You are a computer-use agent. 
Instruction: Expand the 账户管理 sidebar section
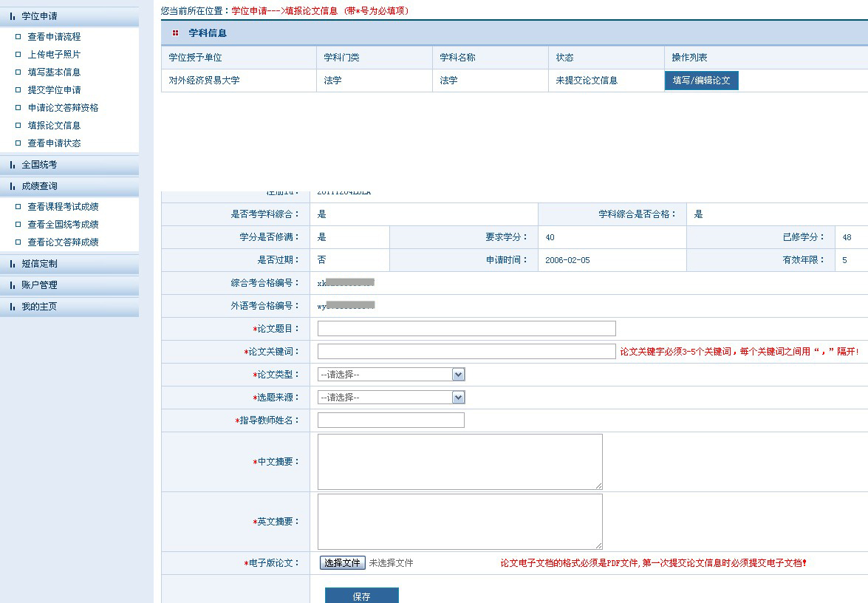pos(69,285)
